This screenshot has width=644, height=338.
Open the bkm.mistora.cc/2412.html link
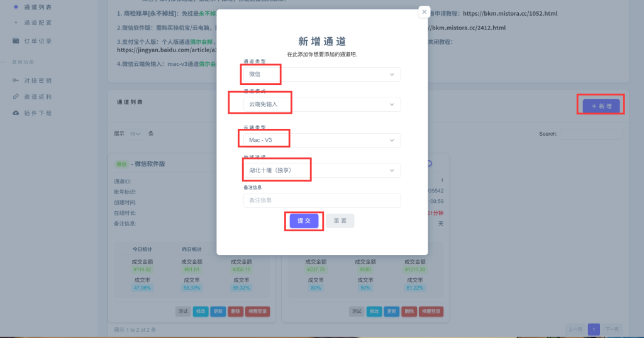click(x=468, y=28)
